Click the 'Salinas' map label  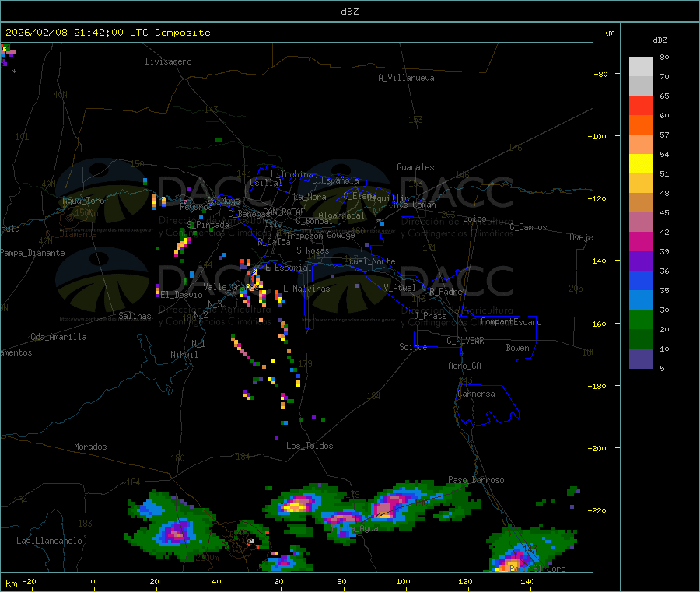[x=135, y=316]
